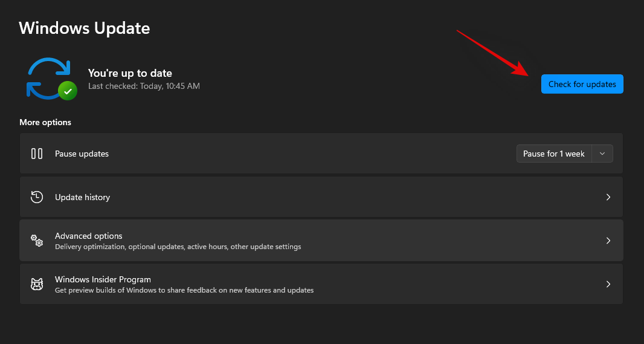Viewport: 644px width, 344px height.
Task: Click the Windows Insider Program cat icon
Action: (x=37, y=284)
